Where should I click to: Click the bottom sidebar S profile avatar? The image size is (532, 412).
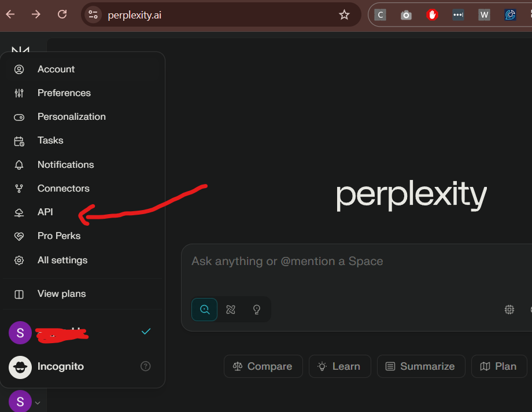coord(20,401)
